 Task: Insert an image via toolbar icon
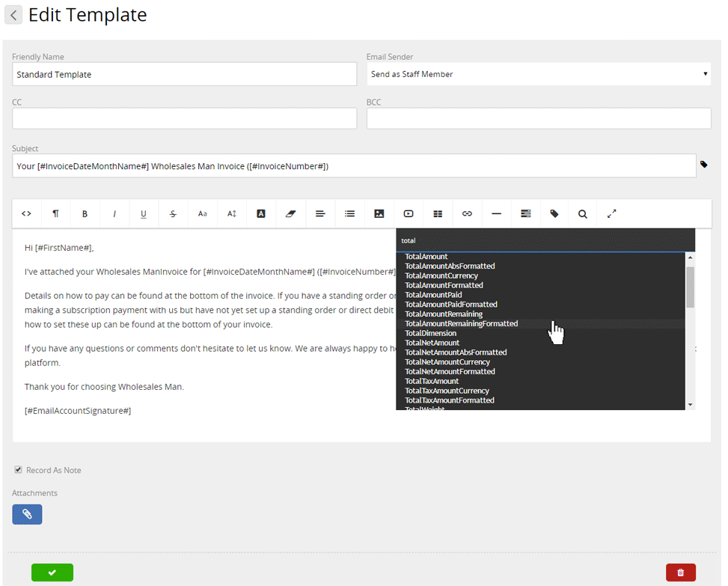[379, 213]
